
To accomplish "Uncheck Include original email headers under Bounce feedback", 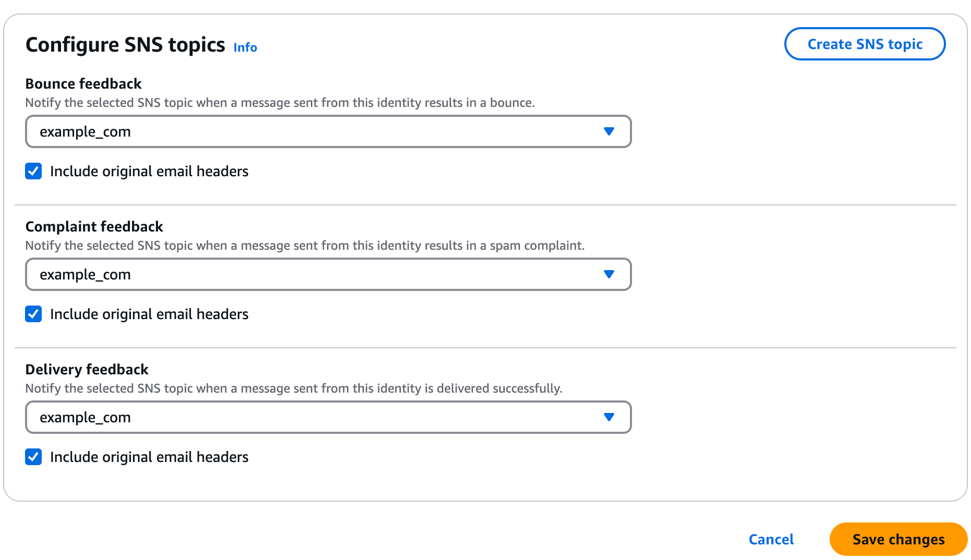I will [x=33, y=171].
